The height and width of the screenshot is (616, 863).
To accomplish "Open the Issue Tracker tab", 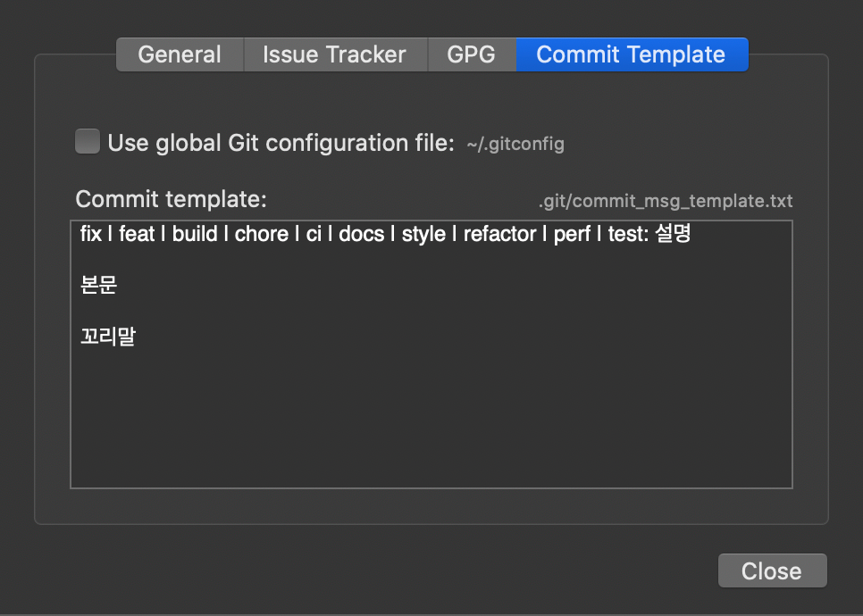I will point(335,54).
